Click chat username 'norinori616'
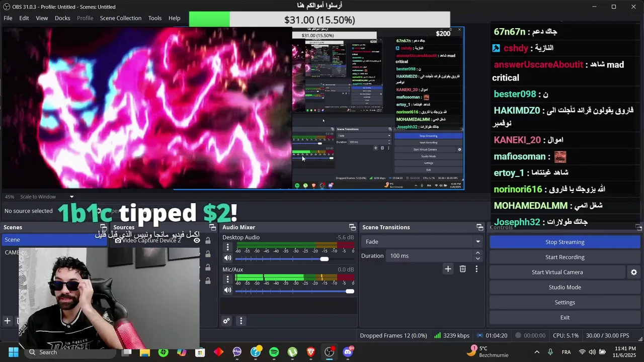The image size is (644, 362). pyautogui.click(x=518, y=189)
